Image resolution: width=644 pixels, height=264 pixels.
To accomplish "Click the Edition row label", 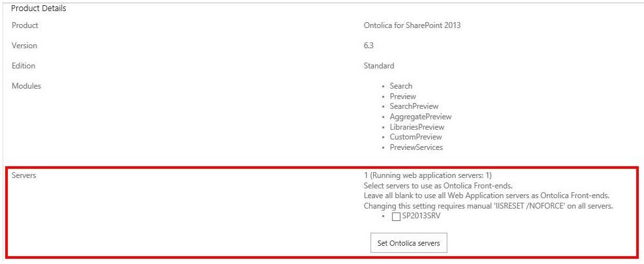I will (x=23, y=66).
